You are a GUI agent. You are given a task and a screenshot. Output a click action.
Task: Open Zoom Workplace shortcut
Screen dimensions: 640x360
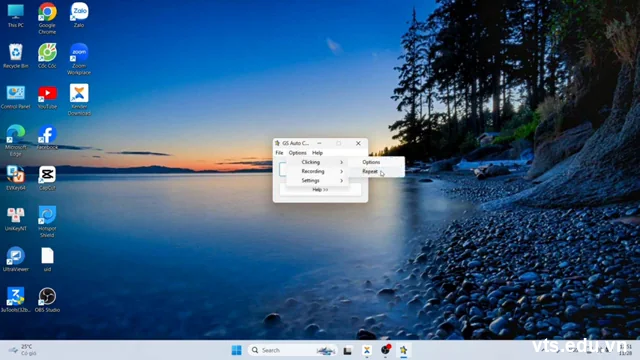coord(79,59)
